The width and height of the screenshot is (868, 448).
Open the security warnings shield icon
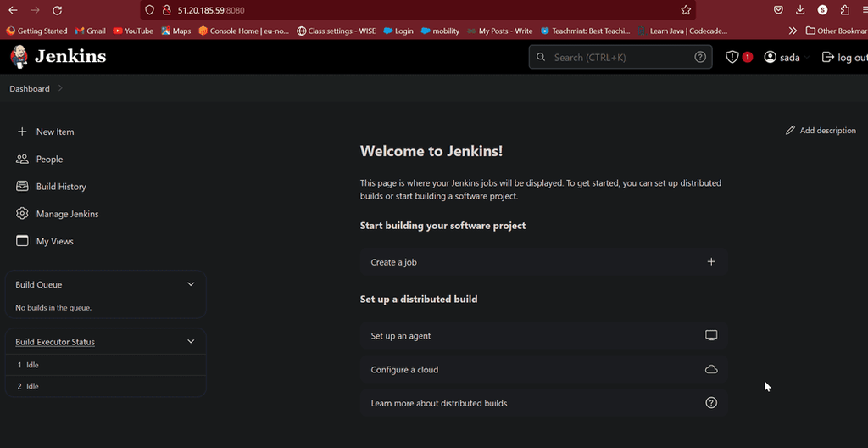[732, 57]
